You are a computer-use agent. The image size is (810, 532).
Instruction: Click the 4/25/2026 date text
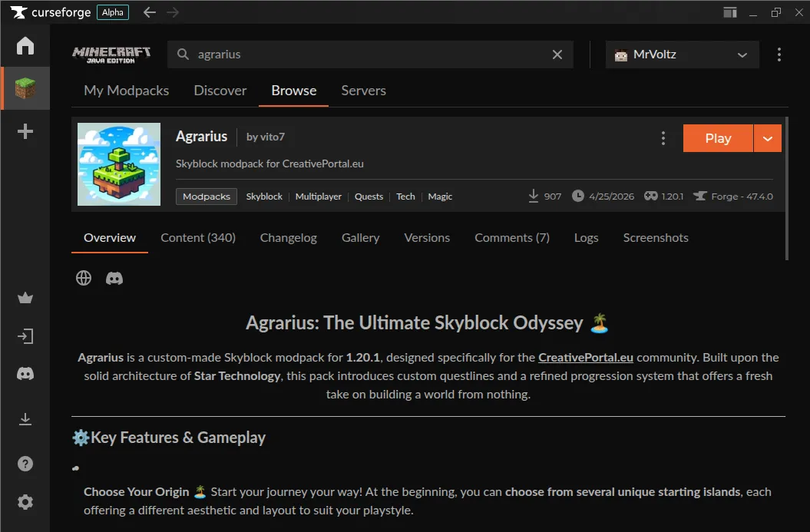[x=611, y=197]
